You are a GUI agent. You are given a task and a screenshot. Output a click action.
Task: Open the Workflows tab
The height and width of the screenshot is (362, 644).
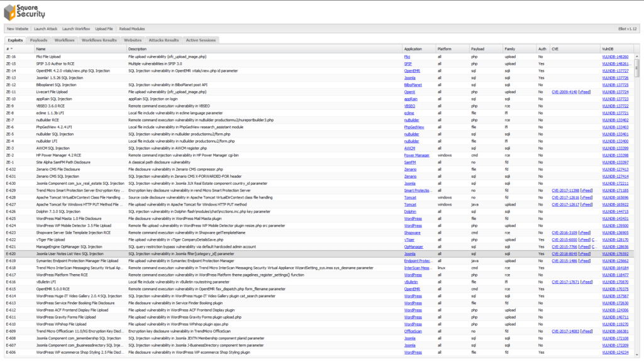pyautogui.click(x=65, y=40)
